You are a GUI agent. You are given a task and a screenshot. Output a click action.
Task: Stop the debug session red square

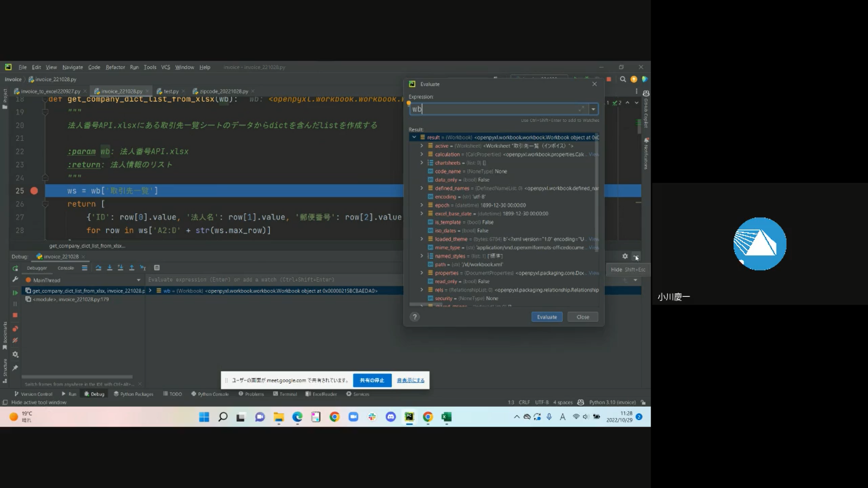[15, 315]
